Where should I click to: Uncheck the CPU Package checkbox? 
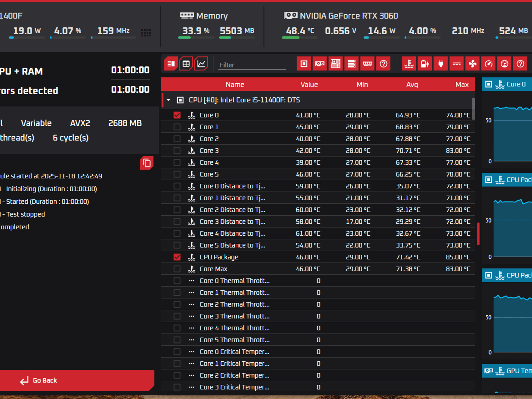click(x=177, y=257)
